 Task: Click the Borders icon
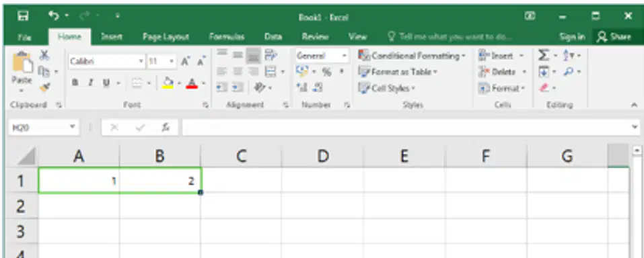coord(137,83)
